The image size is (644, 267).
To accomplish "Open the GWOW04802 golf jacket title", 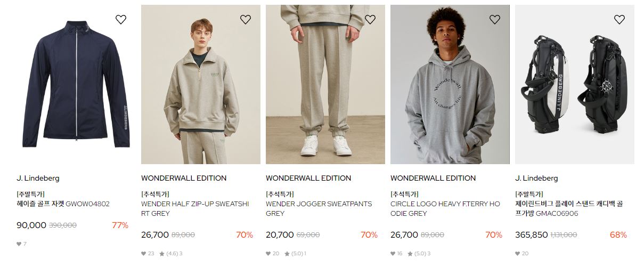I will coord(63,204).
